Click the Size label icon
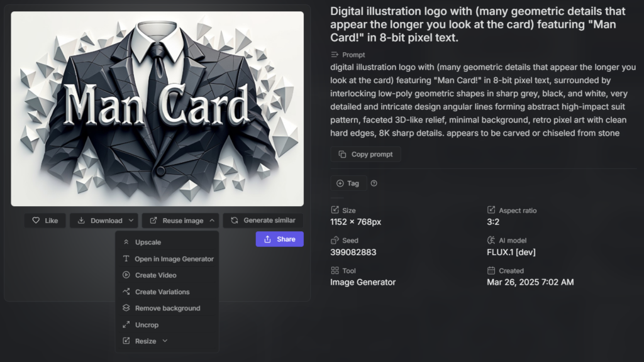Screen dimensions: 644x362 click(x=335, y=210)
